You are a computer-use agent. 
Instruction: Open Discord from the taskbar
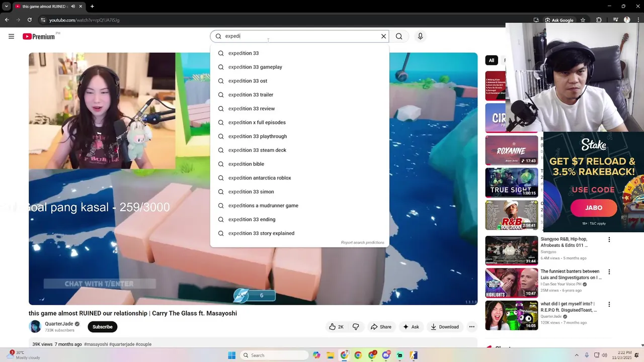[386, 355]
